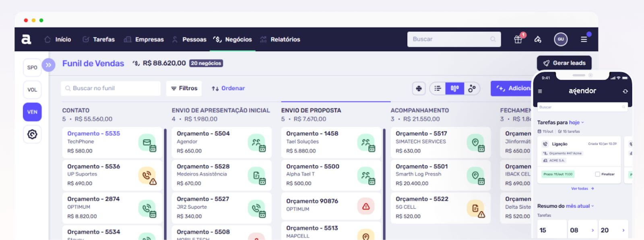The width and height of the screenshot is (644, 240).
Task: Select the Negócios tab in navbar
Action: tap(233, 39)
